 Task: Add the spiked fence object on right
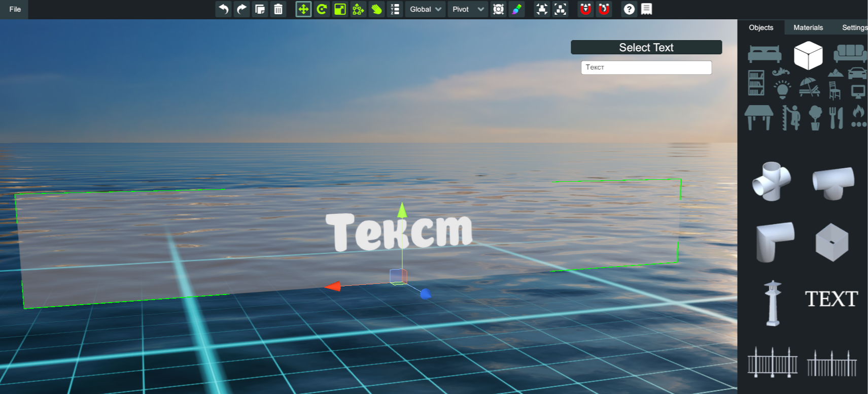[832, 364]
